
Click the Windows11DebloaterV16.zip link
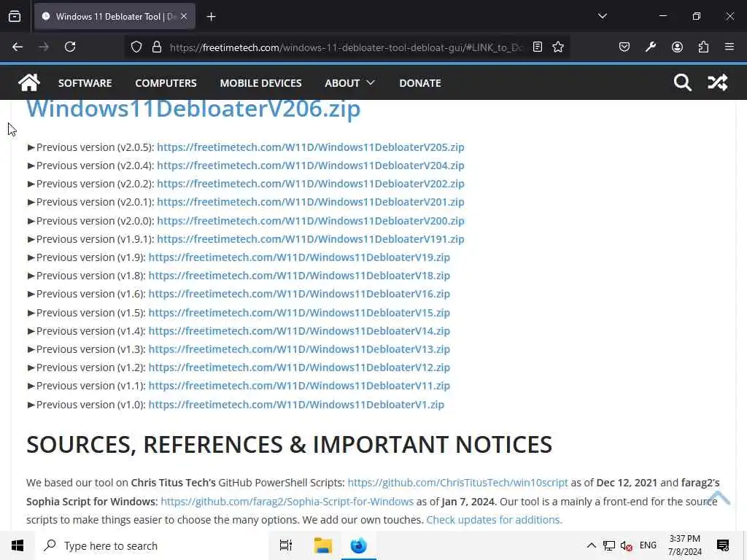299,294
